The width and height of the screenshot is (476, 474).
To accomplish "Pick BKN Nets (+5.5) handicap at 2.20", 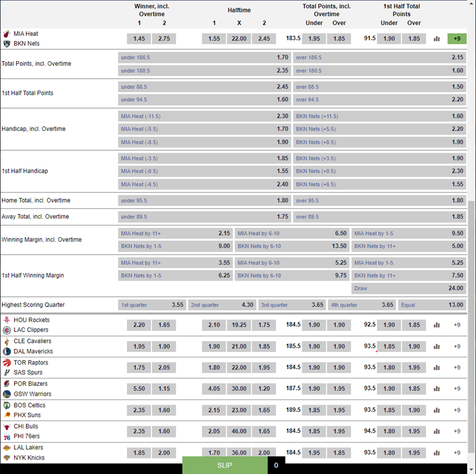I will [379, 129].
